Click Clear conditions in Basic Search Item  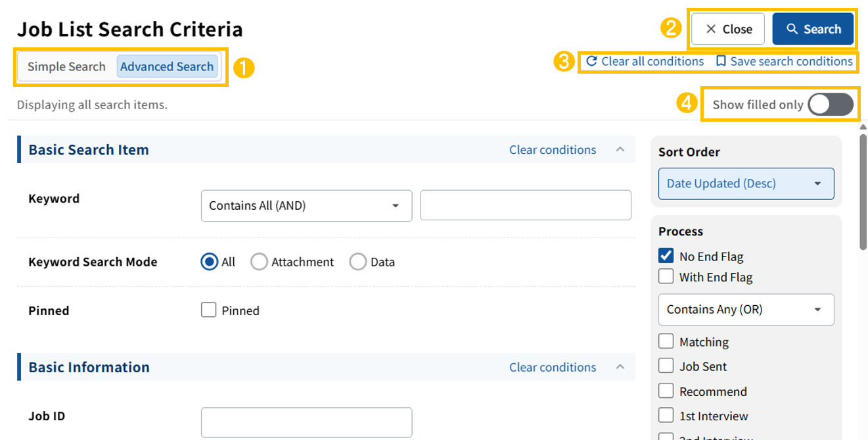click(x=553, y=150)
